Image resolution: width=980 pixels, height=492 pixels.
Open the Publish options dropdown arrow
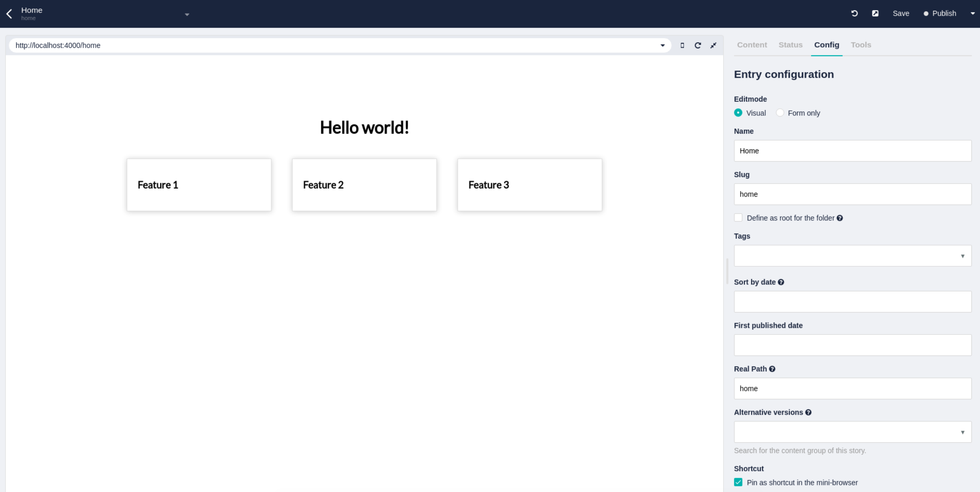coord(973,13)
